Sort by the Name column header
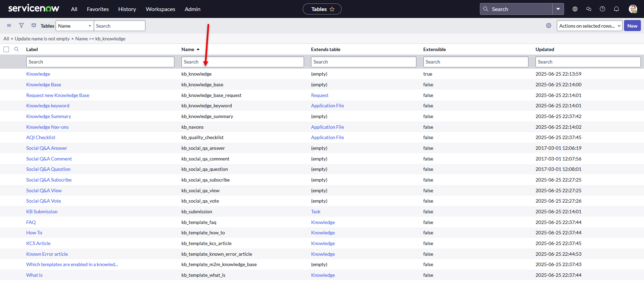644x283 pixels. click(188, 49)
